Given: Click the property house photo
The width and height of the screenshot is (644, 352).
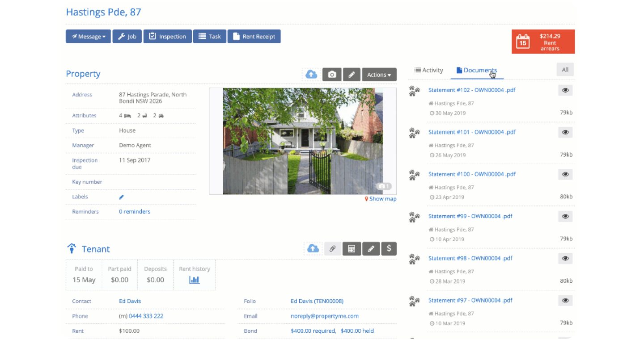Looking at the screenshot, I should click(303, 141).
